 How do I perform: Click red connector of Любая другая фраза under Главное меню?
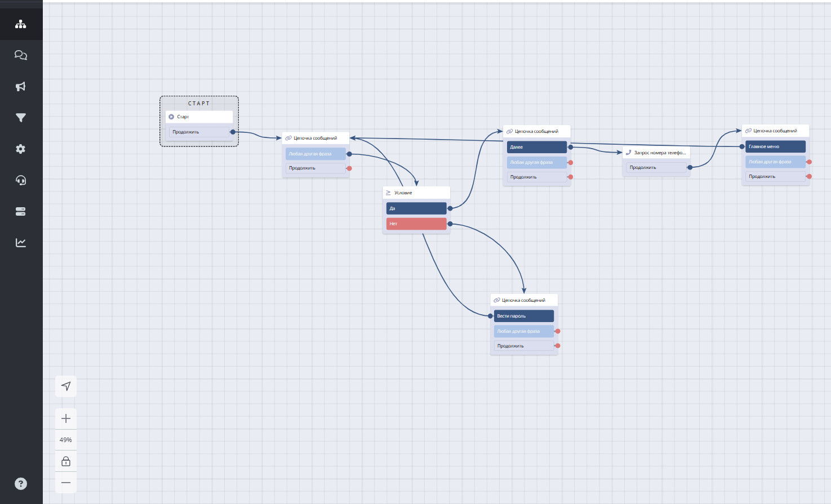[x=809, y=162]
